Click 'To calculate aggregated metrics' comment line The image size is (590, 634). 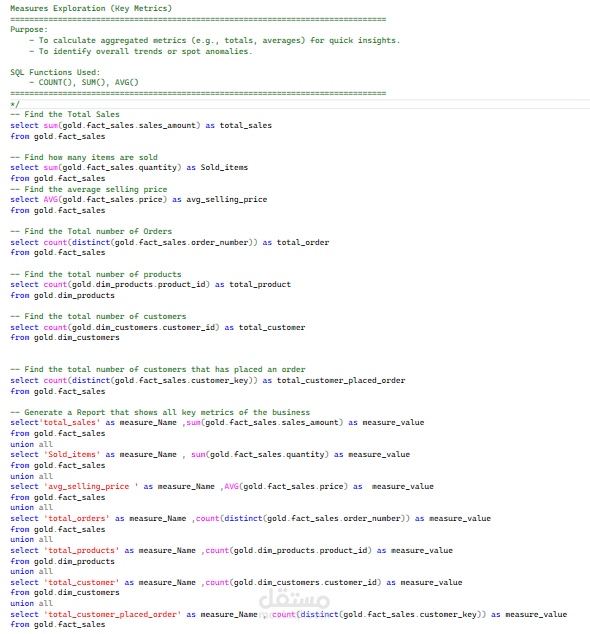click(x=214, y=40)
